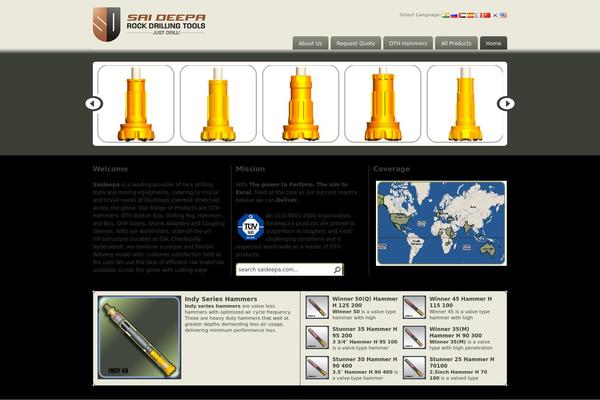Select the Chinese red flag language icon
Image resolution: width=600 pixels, height=400 pixels.
click(487, 15)
